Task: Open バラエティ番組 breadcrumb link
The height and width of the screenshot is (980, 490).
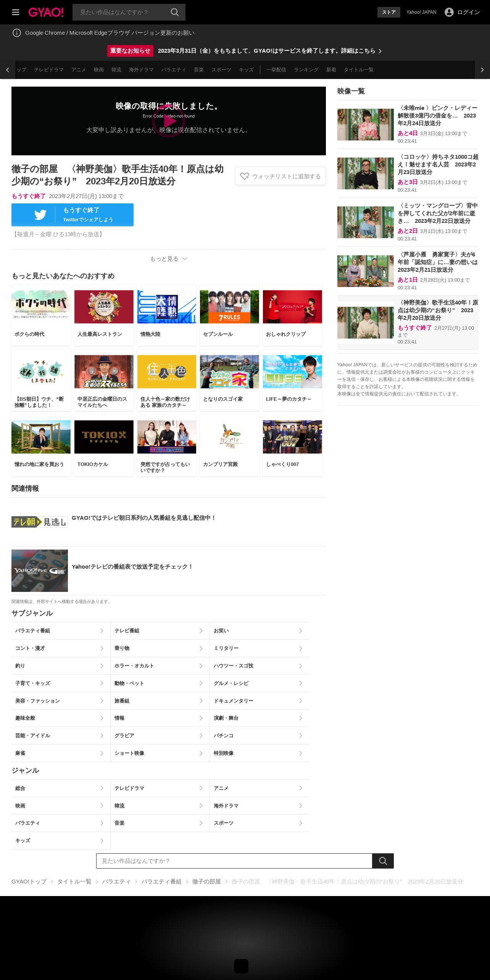Action: [x=161, y=882]
